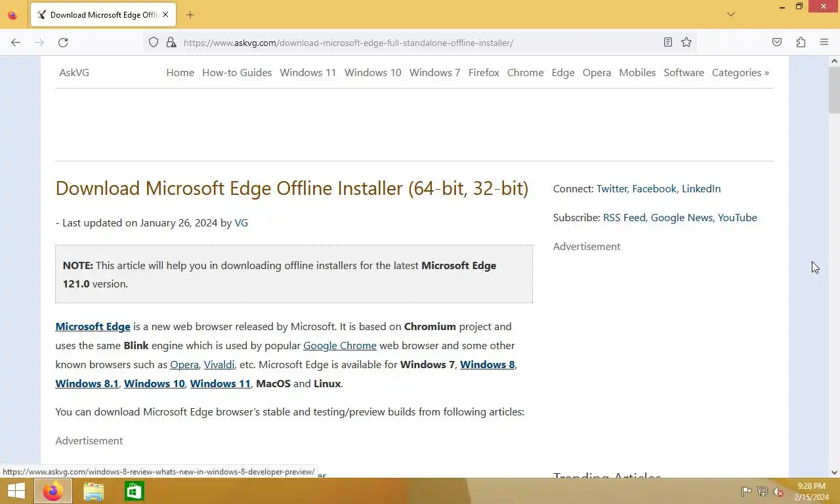Open author VG link
The image size is (840, 504).
point(241,223)
